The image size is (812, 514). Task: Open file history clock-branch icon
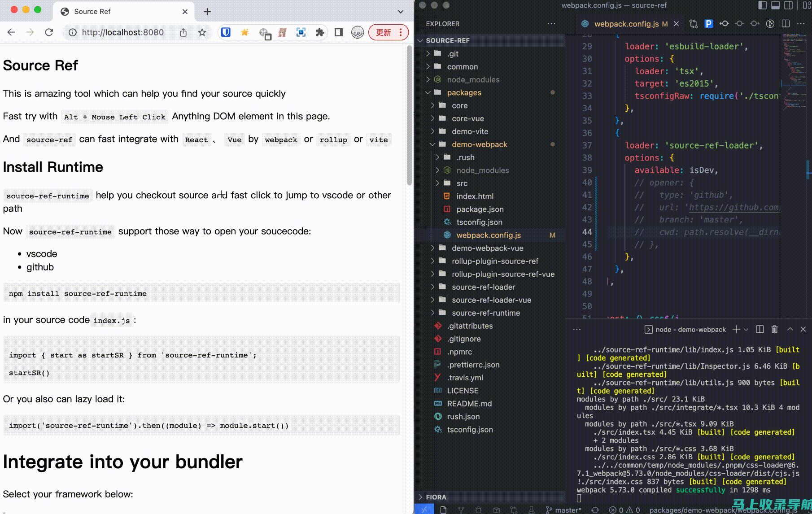click(770, 24)
